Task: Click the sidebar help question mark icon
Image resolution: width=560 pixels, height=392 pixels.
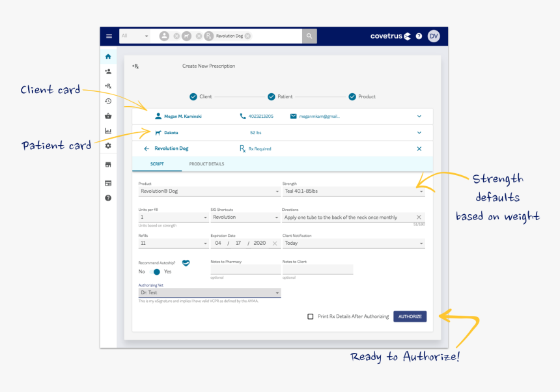Action: (108, 198)
